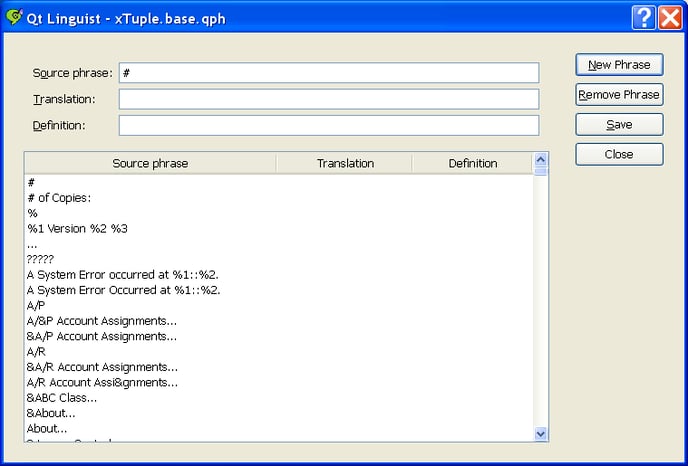The height and width of the screenshot is (466, 688).
Task: Choose the '&ABC Class...' phrase
Action: click(62, 398)
